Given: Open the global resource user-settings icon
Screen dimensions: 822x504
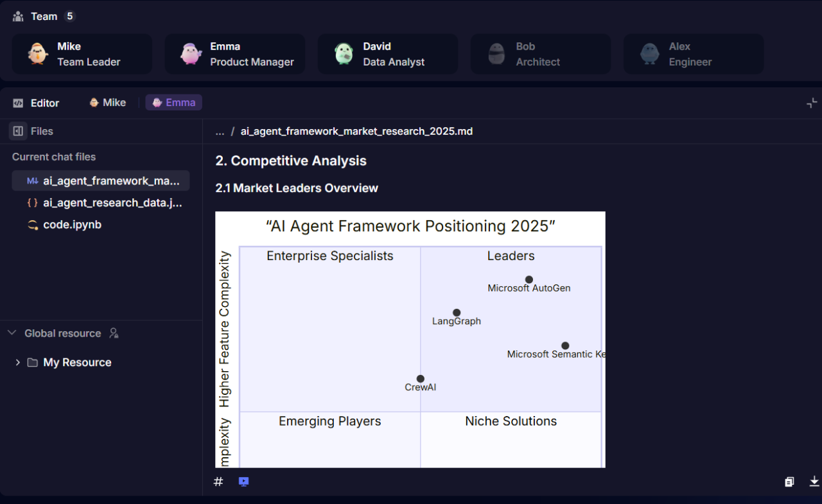Looking at the screenshot, I should 114,333.
